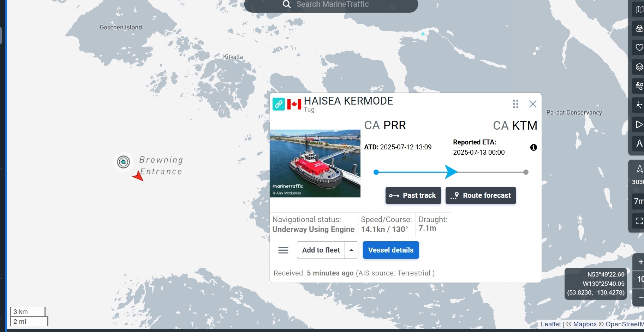This screenshot has height=332, width=644.
Task: Open the vessel filters overlapping-circles icon
Action: (x=639, y=29)
